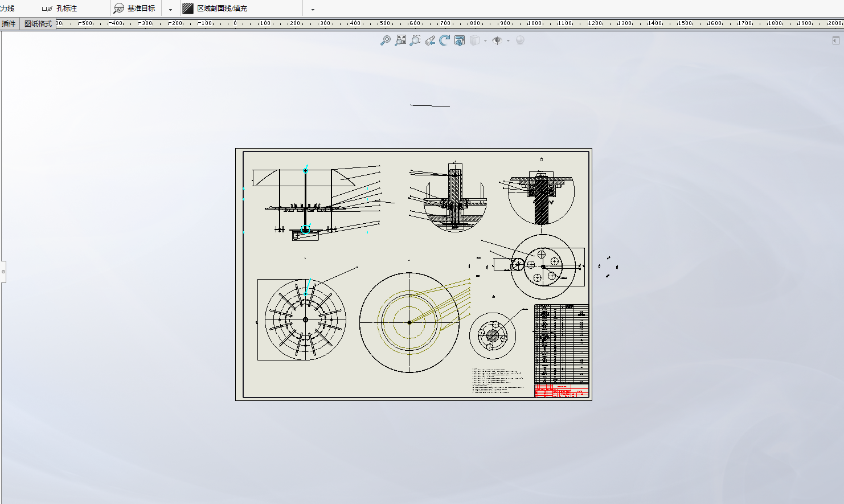Expand the Hide/Show Items eye dropdown arrow
Viewport: 844px width, 504px height.
point(508,40)
